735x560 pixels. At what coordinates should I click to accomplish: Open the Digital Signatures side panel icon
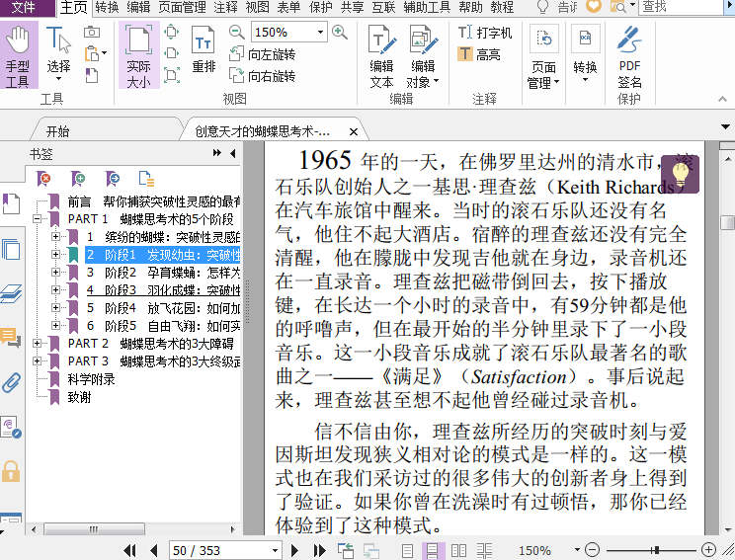pos(11,427)
